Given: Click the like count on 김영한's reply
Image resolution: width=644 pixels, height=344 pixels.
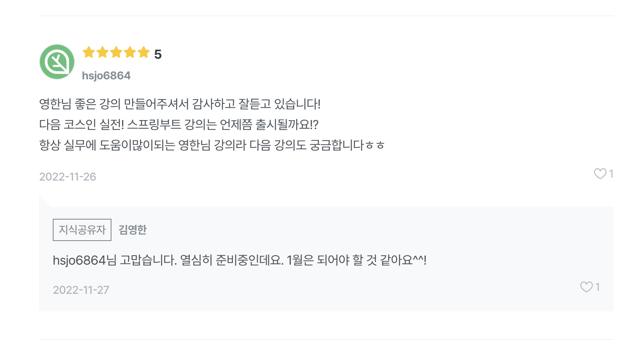Looking at the screenshot, I should (x=598, y=287).
